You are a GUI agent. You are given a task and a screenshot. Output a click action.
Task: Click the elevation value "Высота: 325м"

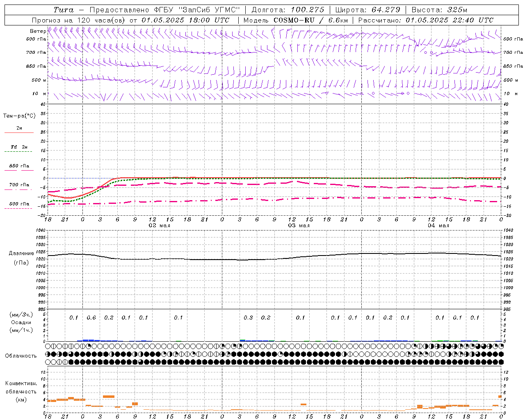pos(439,10)
